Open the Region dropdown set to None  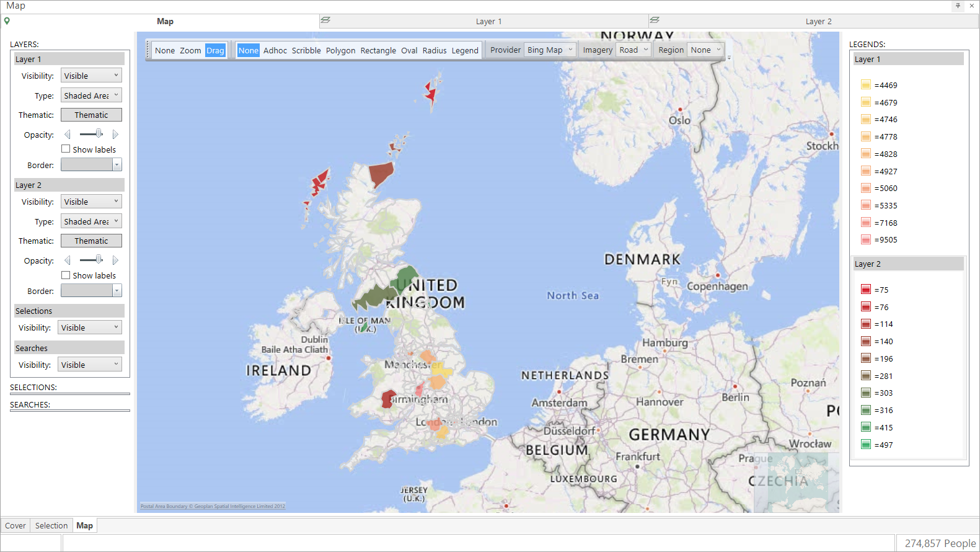pyautogui.click(x=706, y=50)
